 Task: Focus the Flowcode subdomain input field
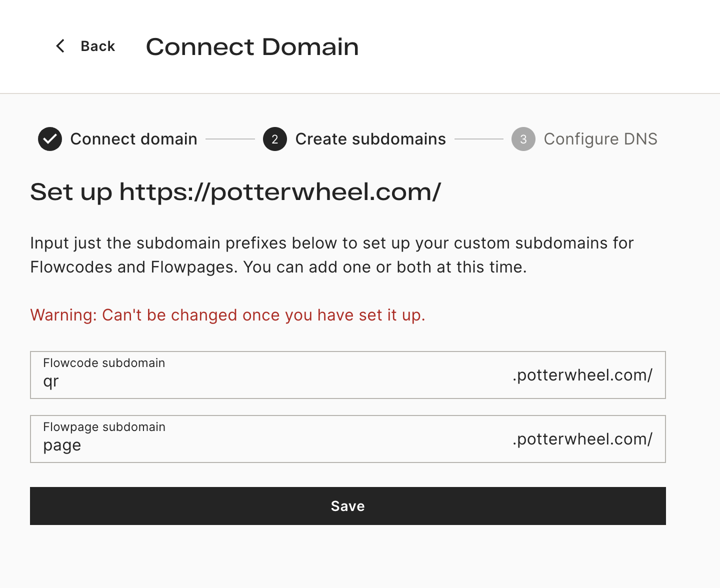[x=348, y=375]
